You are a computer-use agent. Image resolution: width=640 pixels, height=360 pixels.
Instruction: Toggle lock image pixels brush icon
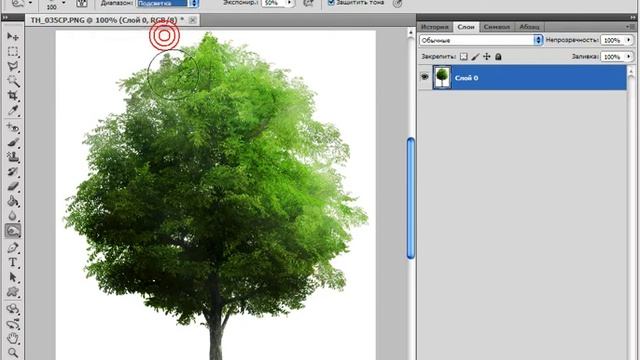click(475, 57)
